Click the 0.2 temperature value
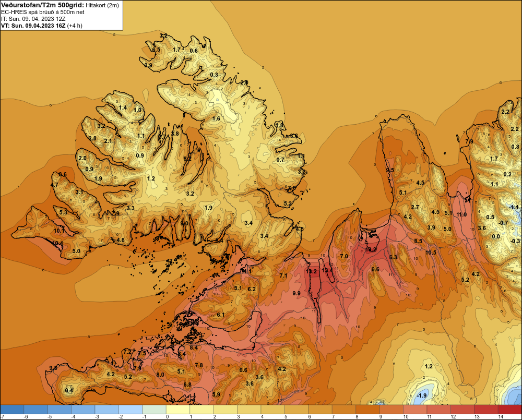This screenshot has width=522, height=420. click(x=507, y=175)
